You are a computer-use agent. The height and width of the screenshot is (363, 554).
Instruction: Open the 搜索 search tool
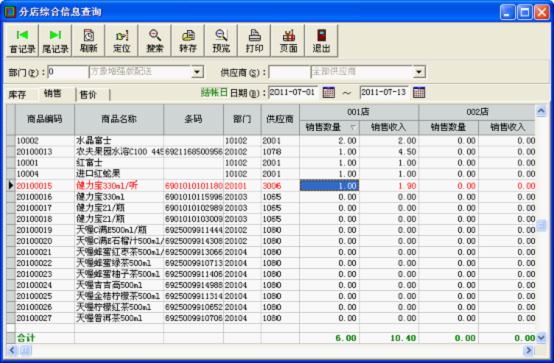pos(155,41)
